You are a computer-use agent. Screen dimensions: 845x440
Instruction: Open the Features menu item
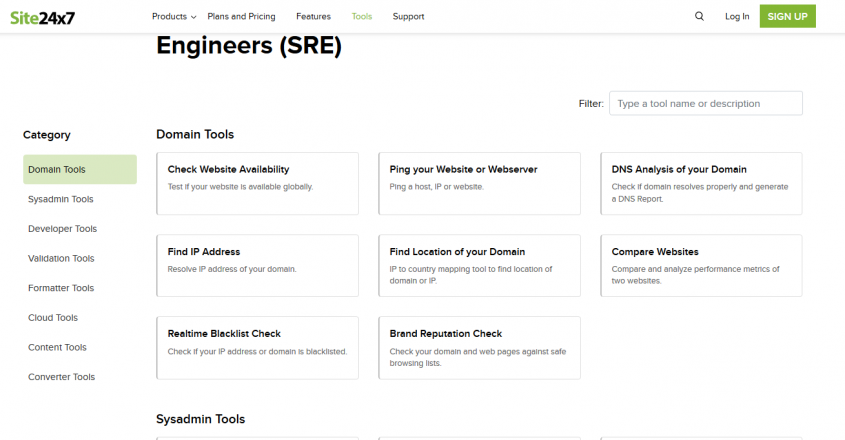[x=313, y=16]
